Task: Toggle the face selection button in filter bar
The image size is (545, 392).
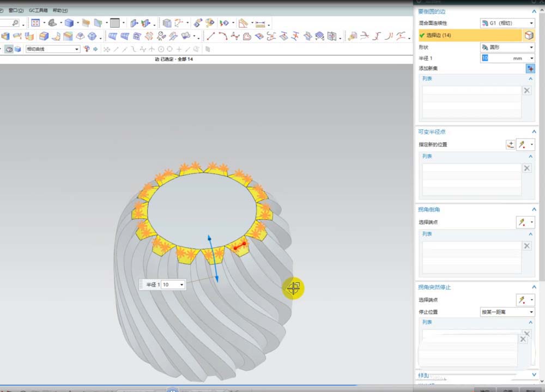Action: (9, 49)
